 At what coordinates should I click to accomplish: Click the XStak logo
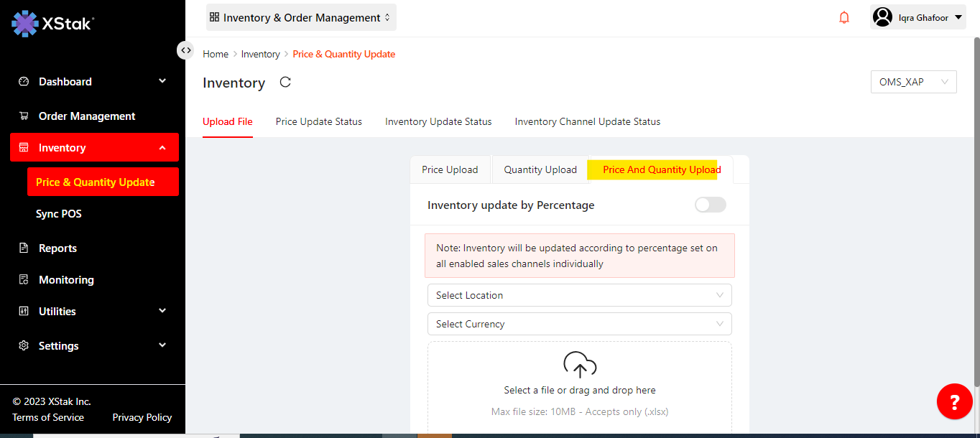click(x=52, y=23)
